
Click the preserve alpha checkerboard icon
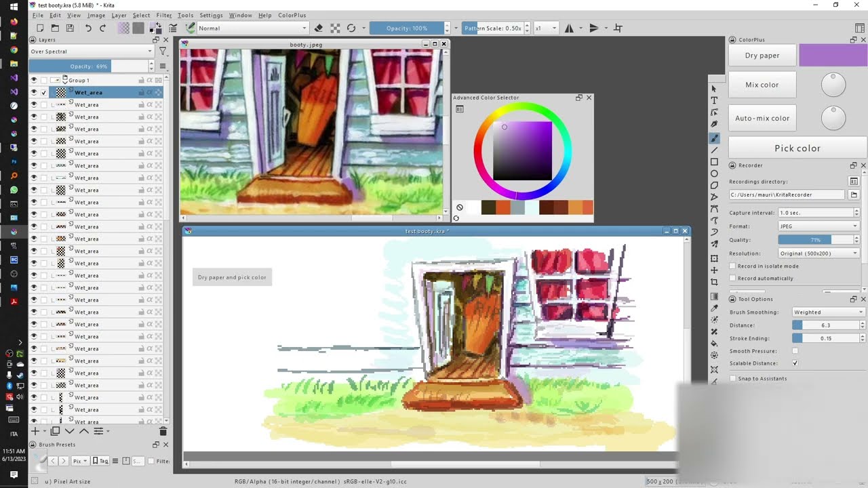335,28
